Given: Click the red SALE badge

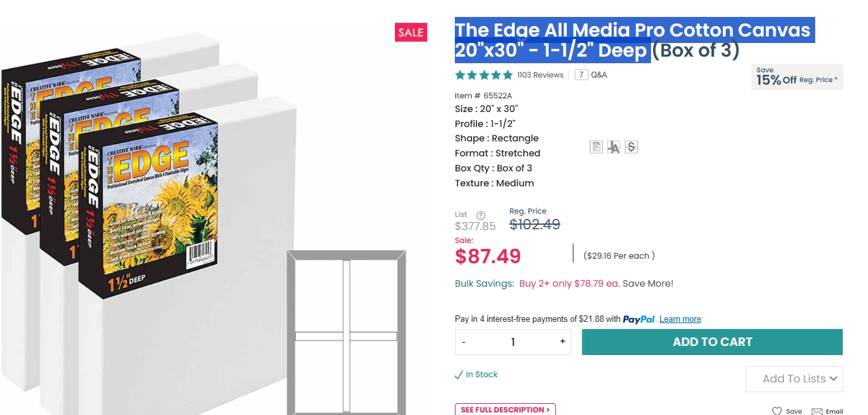Looking at the screenshot, I should [411, 33].
